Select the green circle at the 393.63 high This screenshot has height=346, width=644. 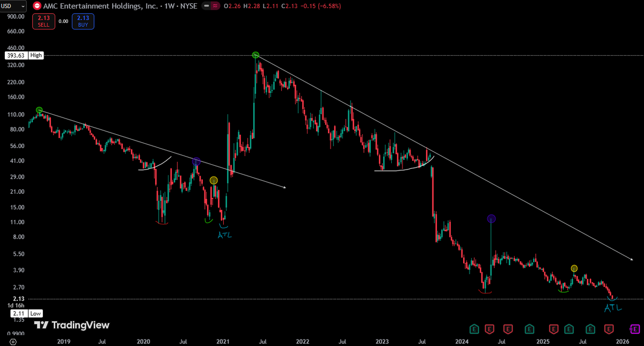pyautogui.click(x=256, y=55)
